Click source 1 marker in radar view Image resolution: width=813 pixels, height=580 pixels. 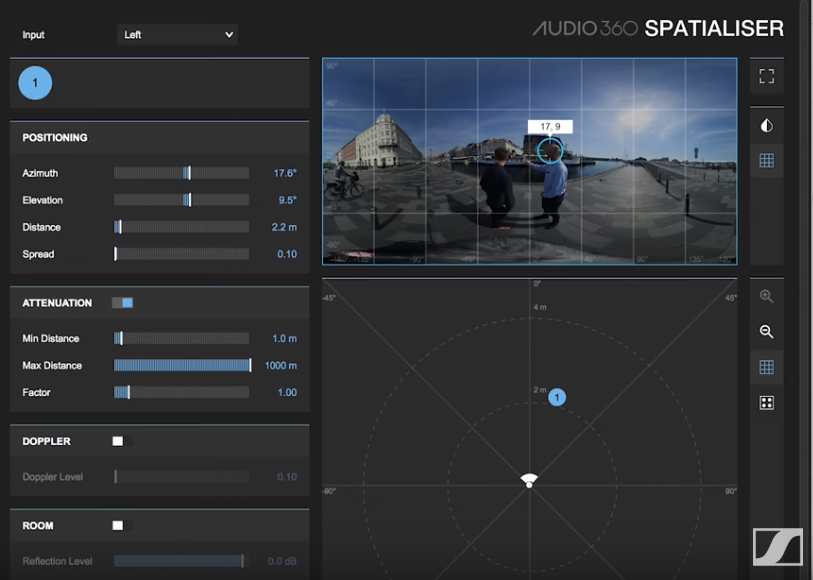click(557, 398)
